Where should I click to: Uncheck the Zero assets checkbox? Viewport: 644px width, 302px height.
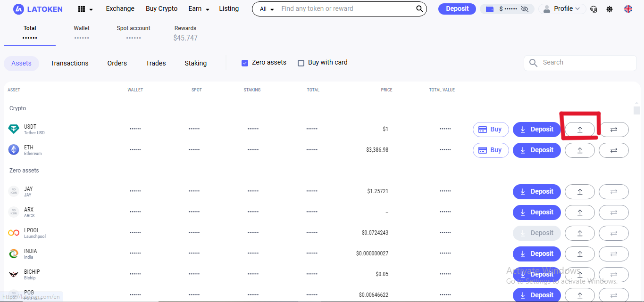(245, 63)
